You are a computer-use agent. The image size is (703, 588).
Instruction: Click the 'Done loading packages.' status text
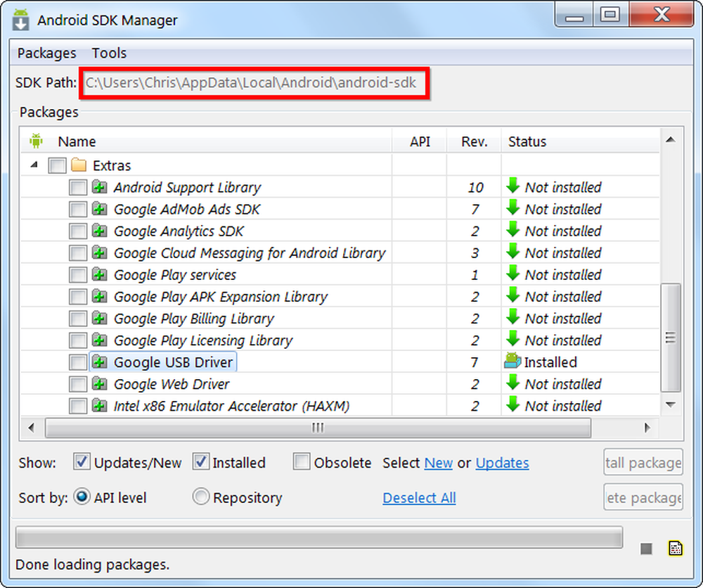pos(92,564)
